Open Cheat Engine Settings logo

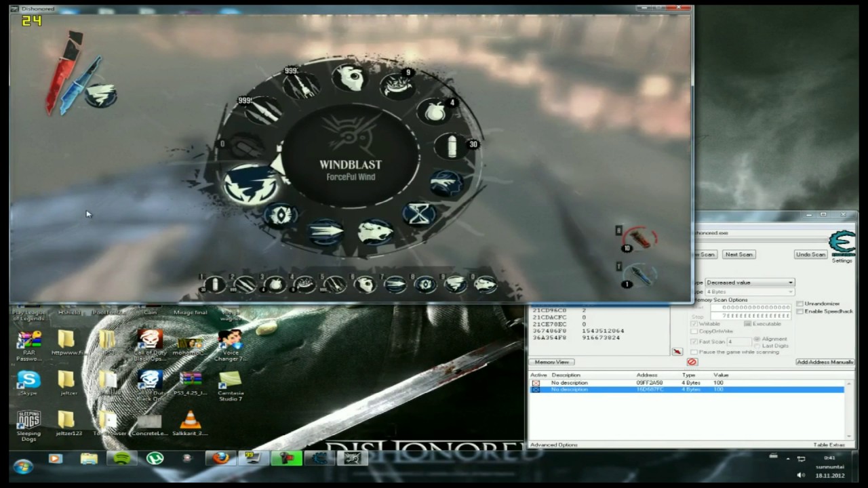pyautogui.click(x=842, y=245)
